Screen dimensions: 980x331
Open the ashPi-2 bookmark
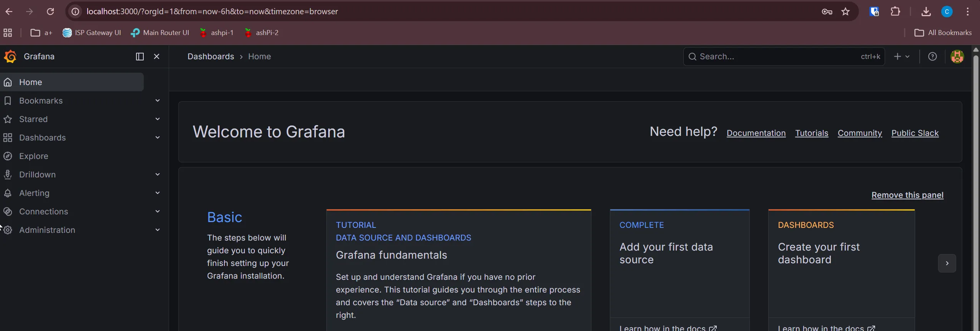point(261,33)
